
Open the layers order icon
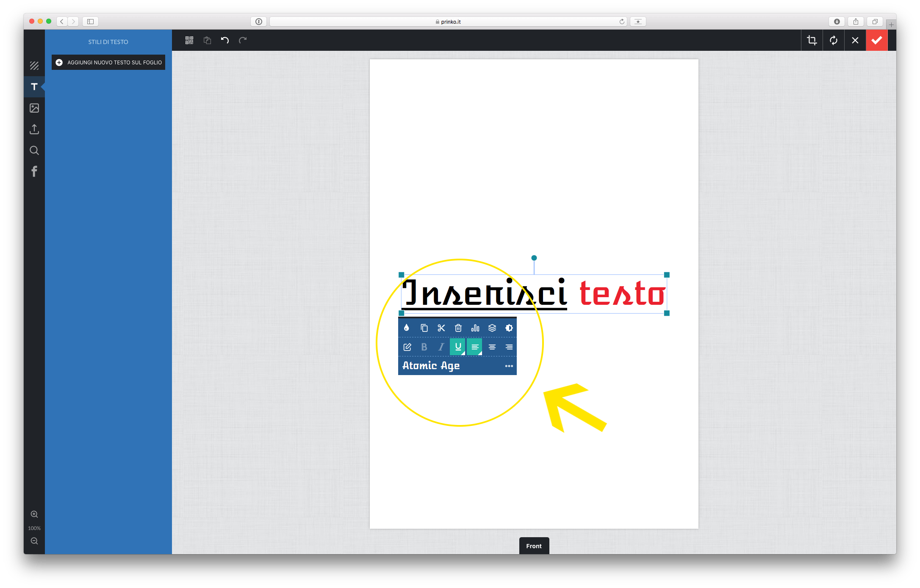point(492,328)
